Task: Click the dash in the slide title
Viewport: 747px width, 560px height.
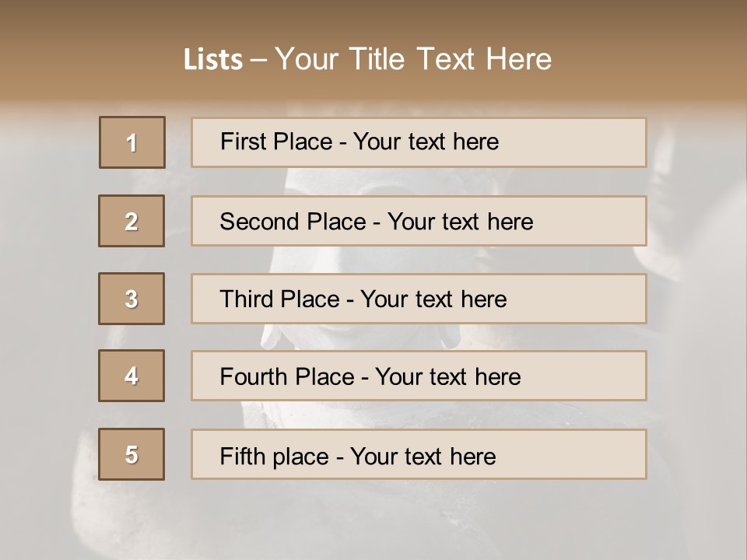Action: coord(259,59)
